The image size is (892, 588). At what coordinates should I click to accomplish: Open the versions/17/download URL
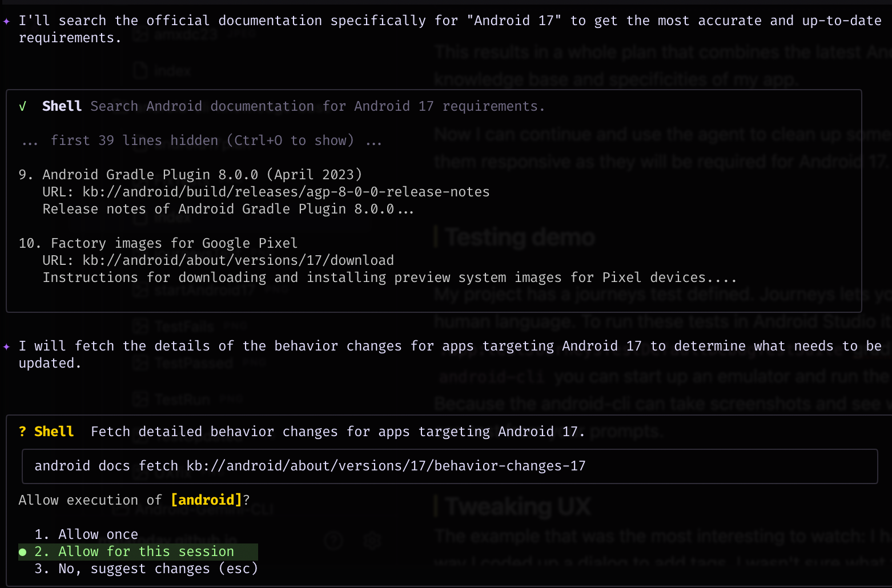(x=238, y=260)
